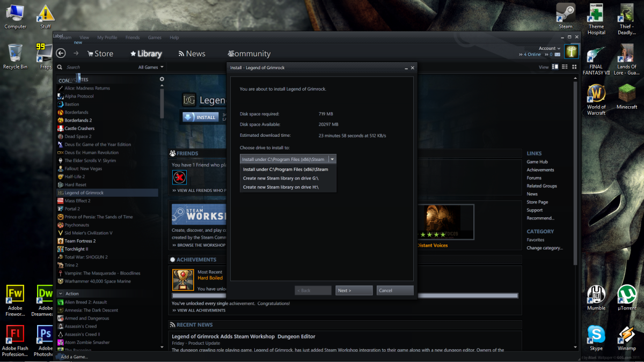
Task: Open Adobe Fireworks desktop shortcut
Action: pos(15,301)
